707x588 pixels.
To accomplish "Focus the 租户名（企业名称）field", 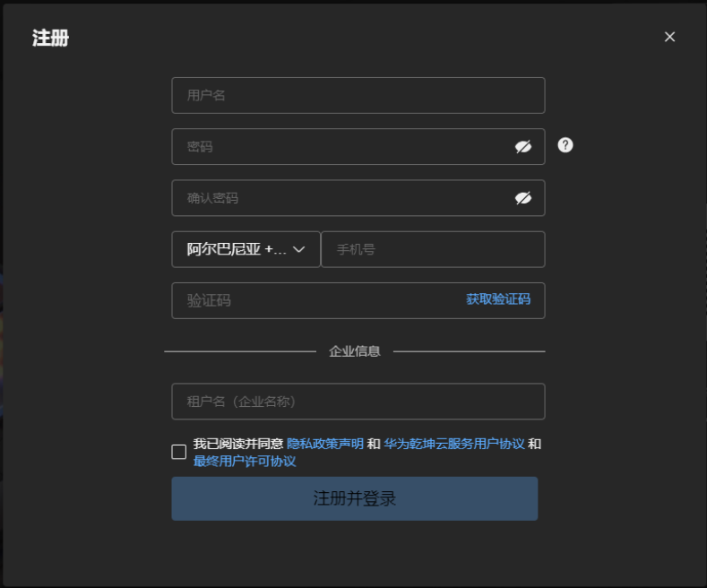I will (x=358, y=402).
